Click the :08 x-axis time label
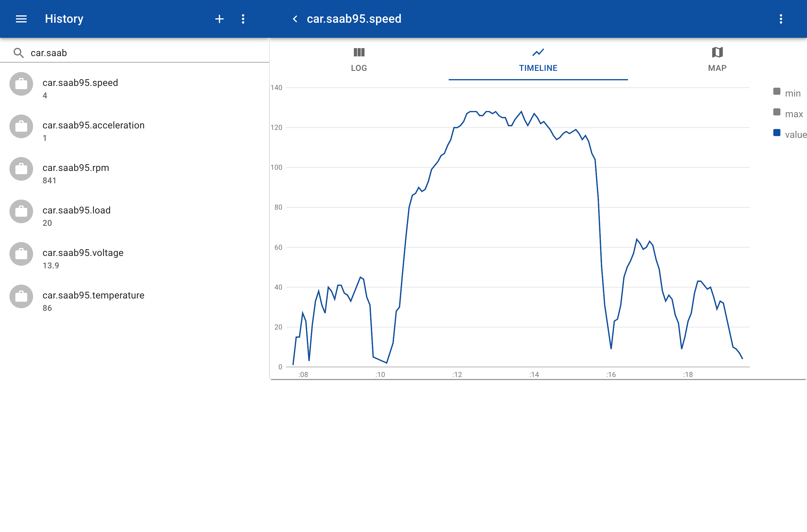This screenshot has width=807, height=532. (x=303, y=375)
